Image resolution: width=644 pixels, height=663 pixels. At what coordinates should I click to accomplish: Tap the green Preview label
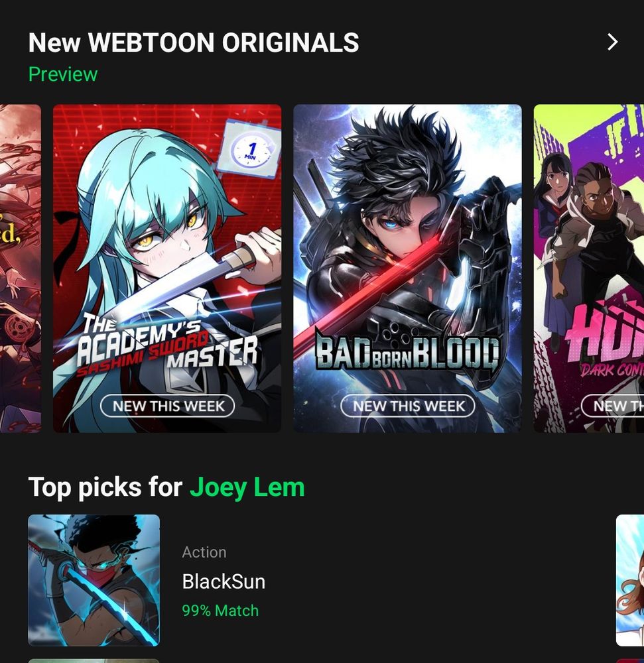[63, 74]
